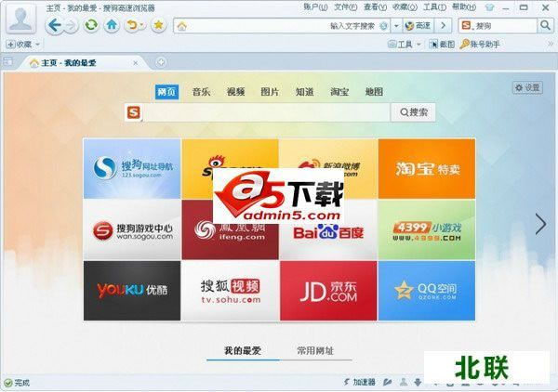The height and width of the screenshot is (392, 558).
Task: Open the 加速器 accelerator in status bar
Action: click(x=359, y=382)
